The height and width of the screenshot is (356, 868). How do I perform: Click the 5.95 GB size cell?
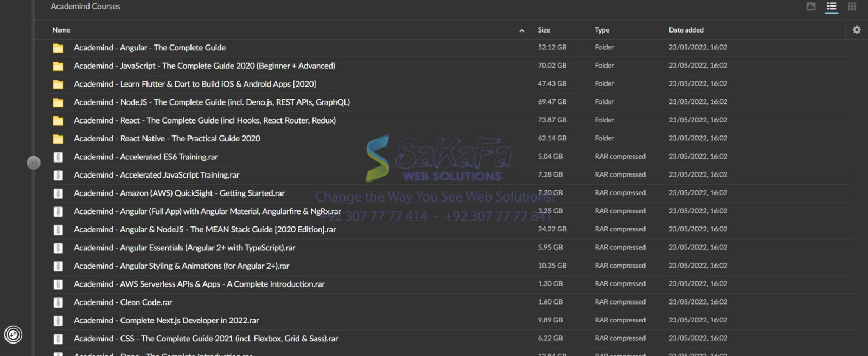550,247
